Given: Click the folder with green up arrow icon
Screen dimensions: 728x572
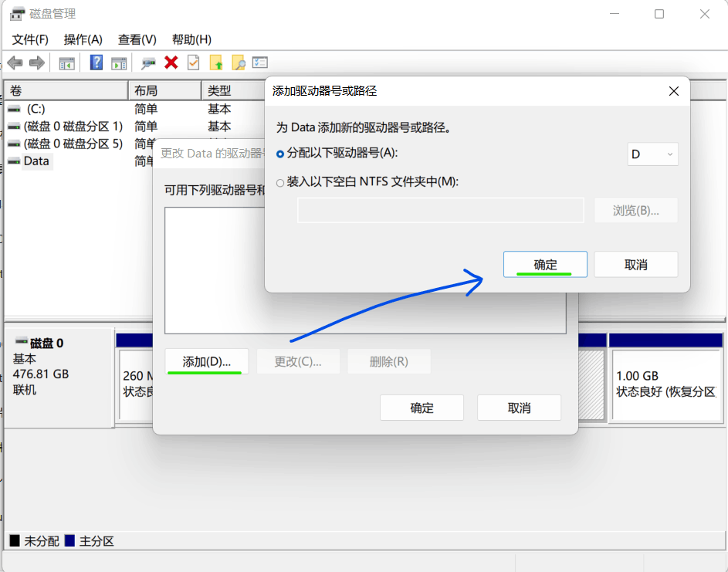Looking at the screenshot, I should [x=216, y=63].
